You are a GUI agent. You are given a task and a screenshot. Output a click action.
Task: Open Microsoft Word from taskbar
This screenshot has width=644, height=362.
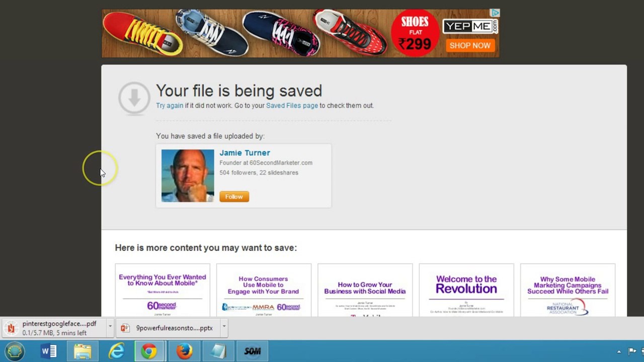point(49,351)
